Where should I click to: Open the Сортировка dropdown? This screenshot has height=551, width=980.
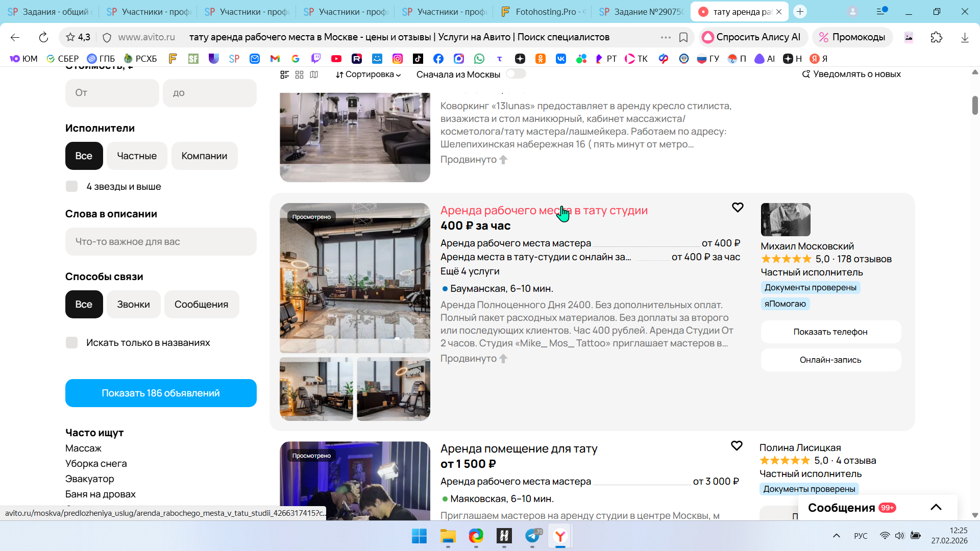click(368, 74)
